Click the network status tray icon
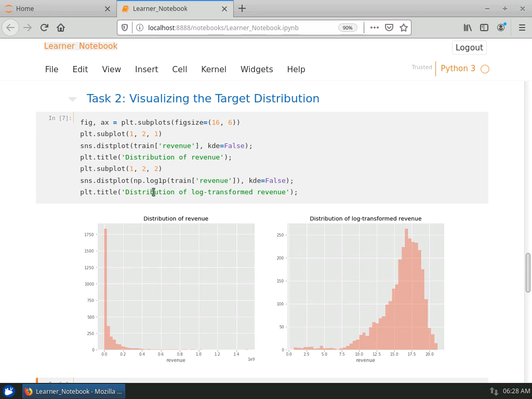Screen dimensions: 532x399 click(494, 392)
